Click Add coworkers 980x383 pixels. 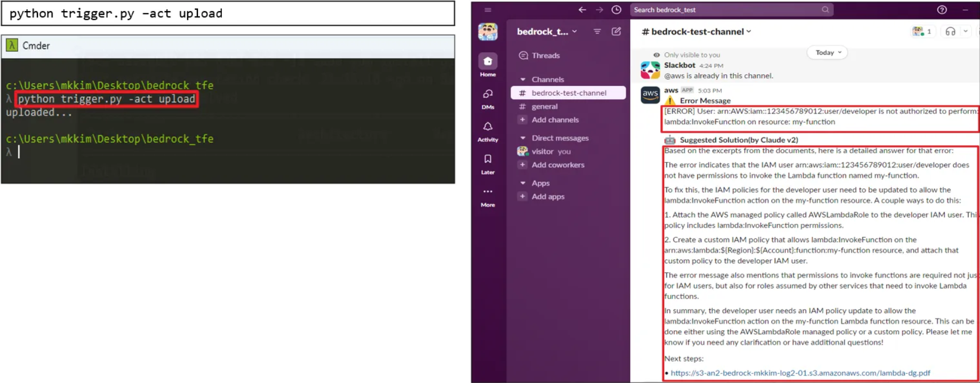[x=557, y=165]
